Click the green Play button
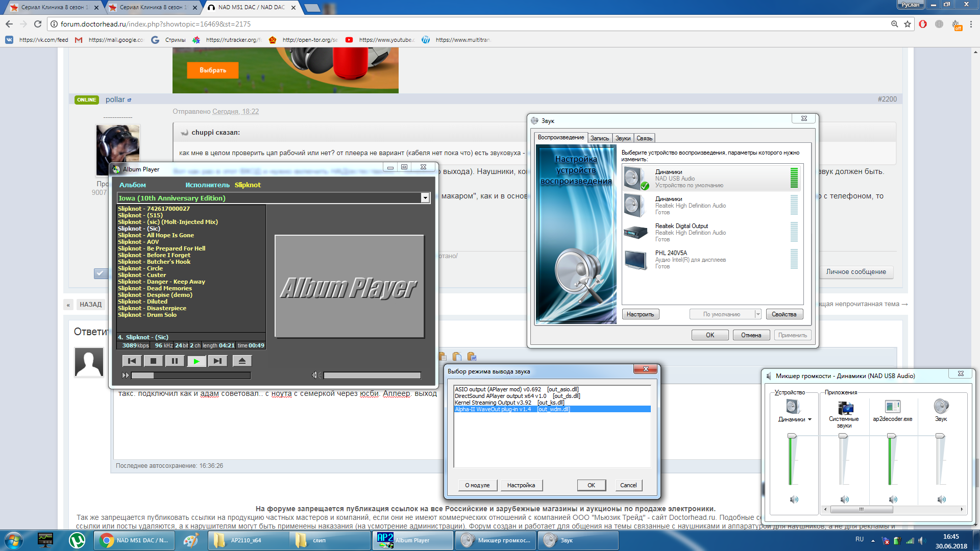The height and width of the screenshot is (551, 980). coord(196,361)
